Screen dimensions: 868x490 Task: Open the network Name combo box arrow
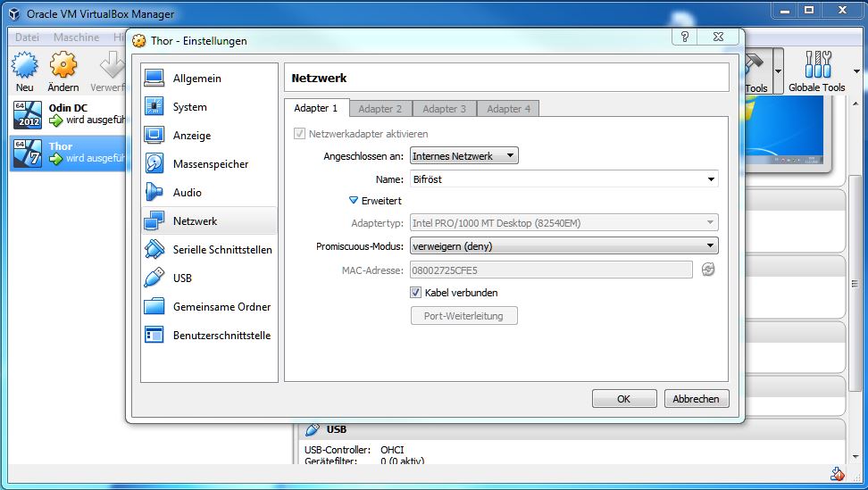(x=711, y=179)
